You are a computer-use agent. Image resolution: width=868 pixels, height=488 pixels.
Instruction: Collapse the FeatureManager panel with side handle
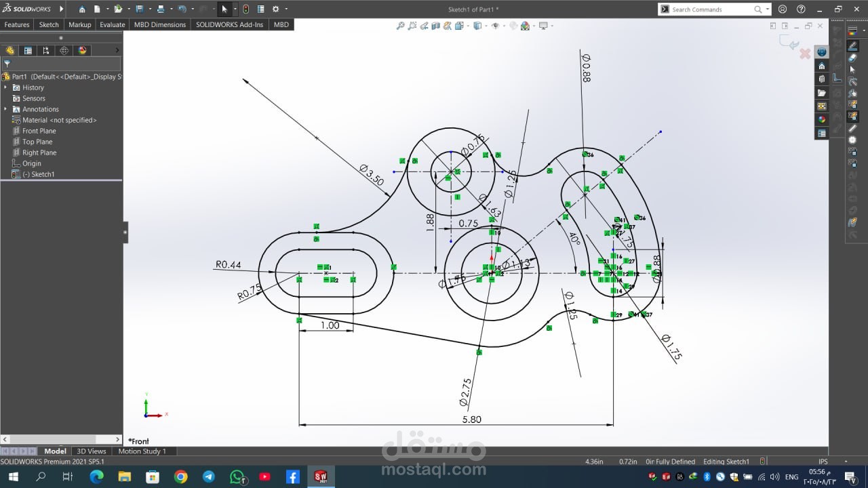click(125, 232)
